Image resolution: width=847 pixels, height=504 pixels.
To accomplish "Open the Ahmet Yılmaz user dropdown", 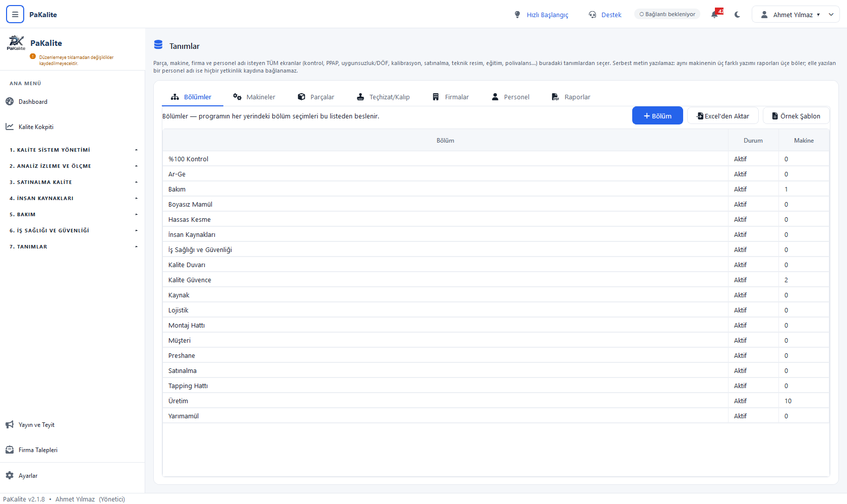I will click(x=796, y=15).
